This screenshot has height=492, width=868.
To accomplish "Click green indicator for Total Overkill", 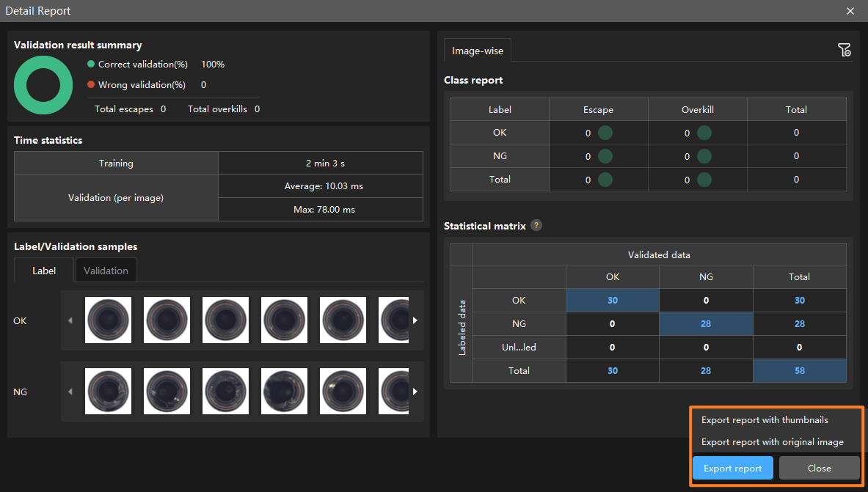I will click(x=704, y=180).
